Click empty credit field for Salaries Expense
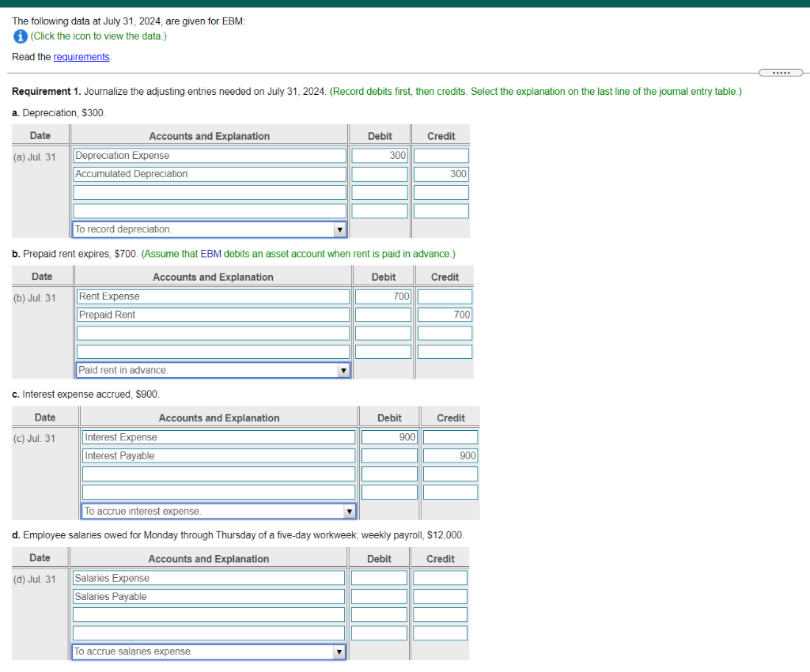The height and width of the screenshot is (672, 810). click(x=440, y=578)
